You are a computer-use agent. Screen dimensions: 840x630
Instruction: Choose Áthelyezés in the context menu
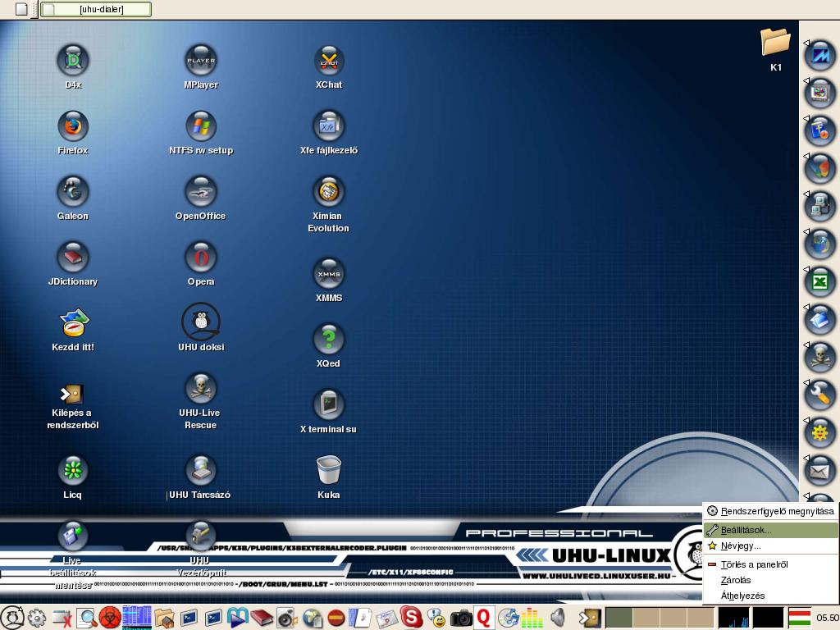(771, 596)
